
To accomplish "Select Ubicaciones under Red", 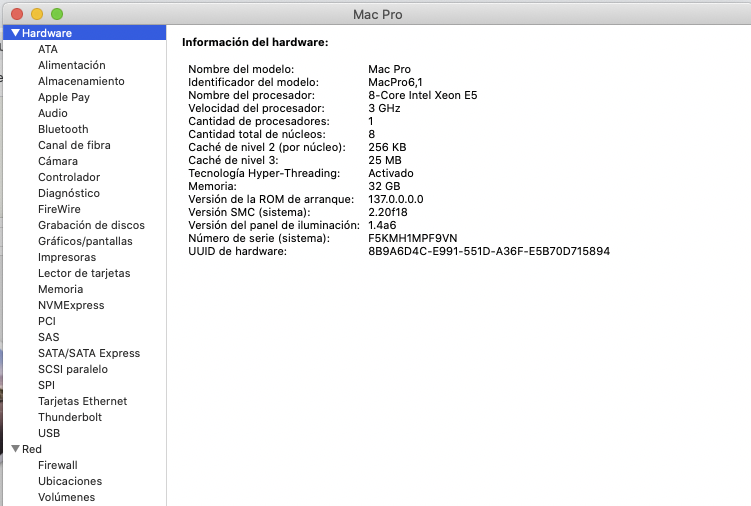I will (70, 482).
